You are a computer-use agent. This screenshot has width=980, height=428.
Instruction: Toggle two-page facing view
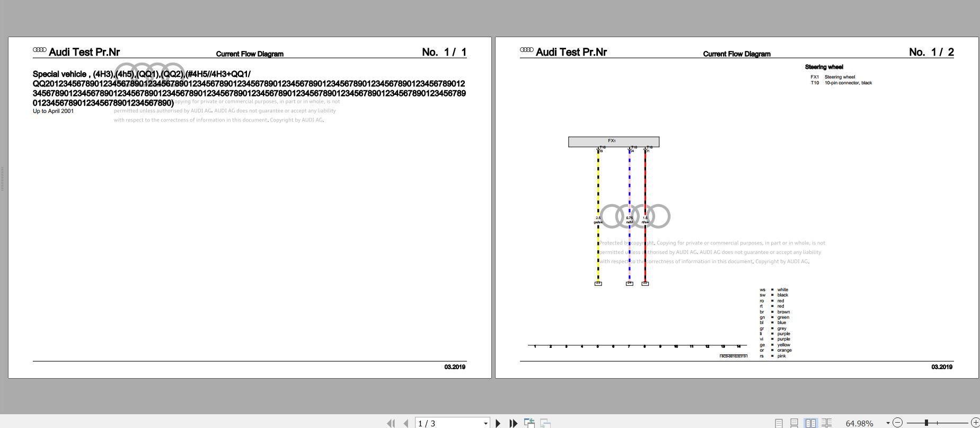810,423
